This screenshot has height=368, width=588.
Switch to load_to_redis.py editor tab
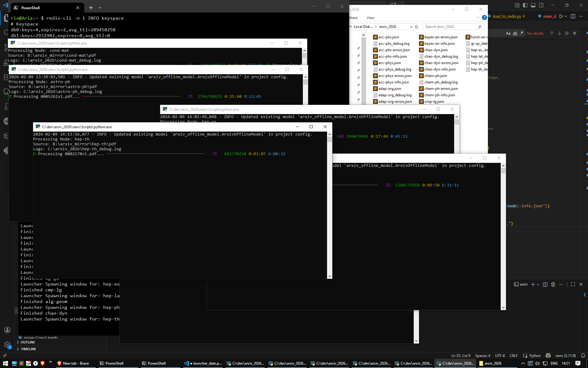tap(507, 16)
